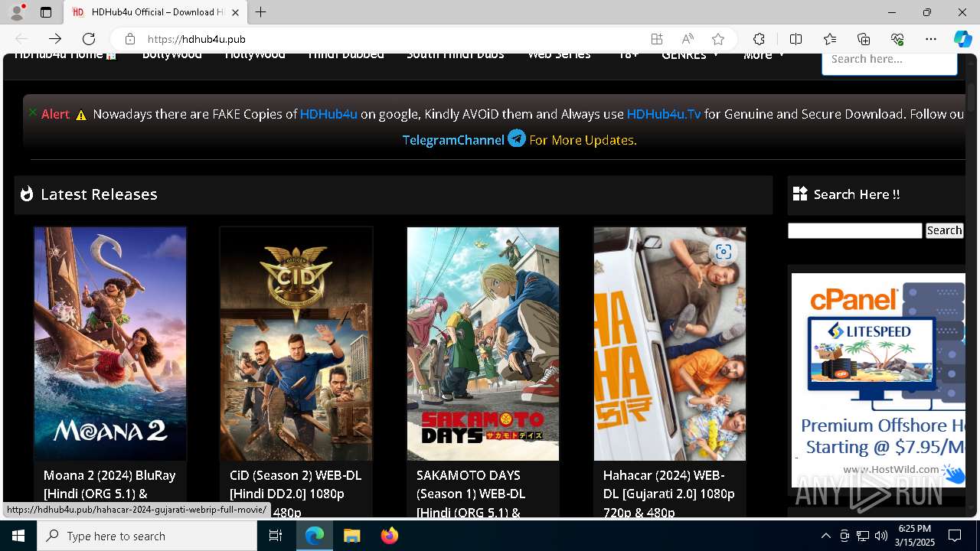
Task: Go forward using the forward arrow
Action: coord(55,39)
